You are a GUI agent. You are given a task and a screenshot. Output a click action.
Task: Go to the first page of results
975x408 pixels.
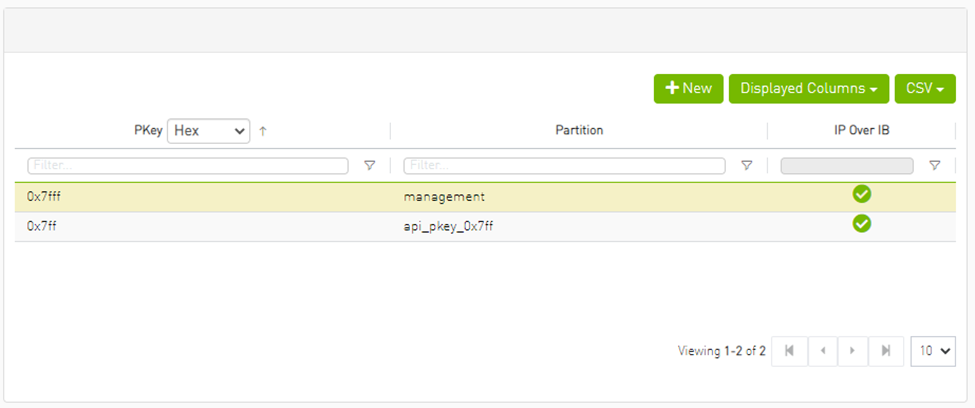coord(789,351)
